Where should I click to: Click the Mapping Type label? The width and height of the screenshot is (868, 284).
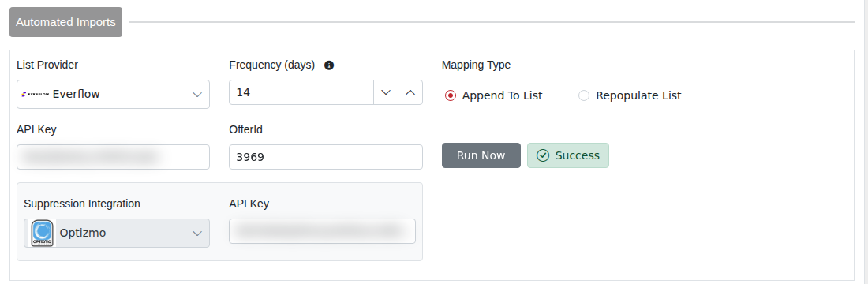pos(476,65)
